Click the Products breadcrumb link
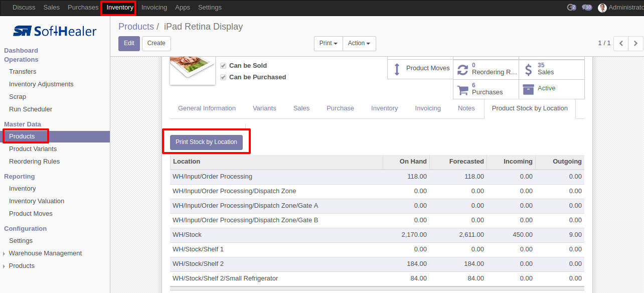 click(136, 27)
